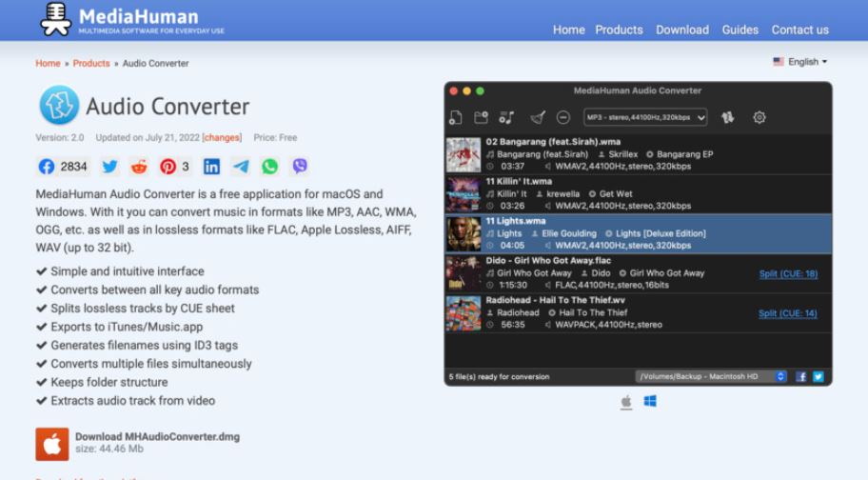Open the English language dropdown

click(x=799, y=62)
